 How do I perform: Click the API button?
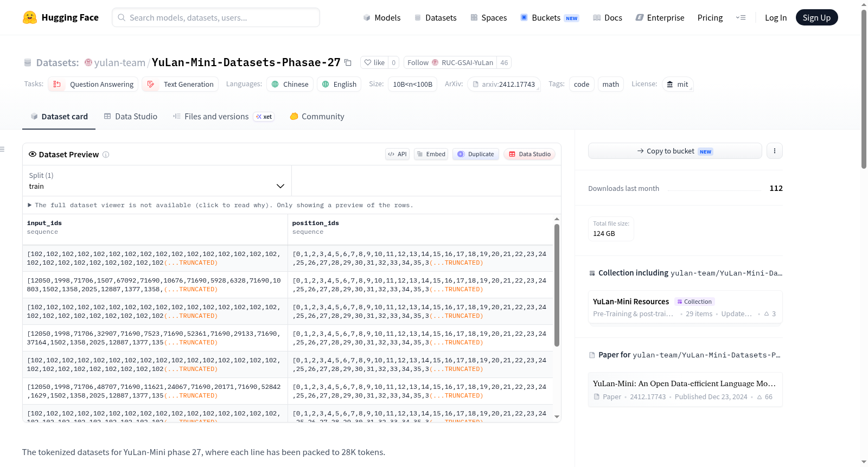pos(397,154)
